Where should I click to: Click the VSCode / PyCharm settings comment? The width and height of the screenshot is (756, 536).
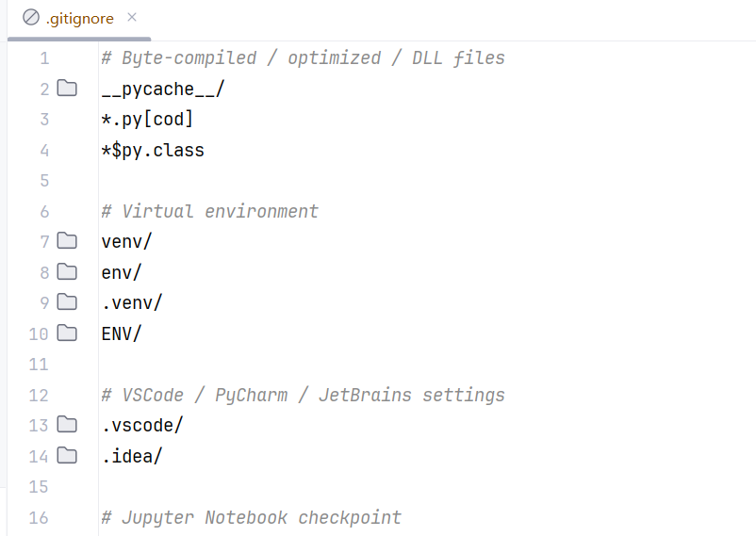tap(304, 395)
